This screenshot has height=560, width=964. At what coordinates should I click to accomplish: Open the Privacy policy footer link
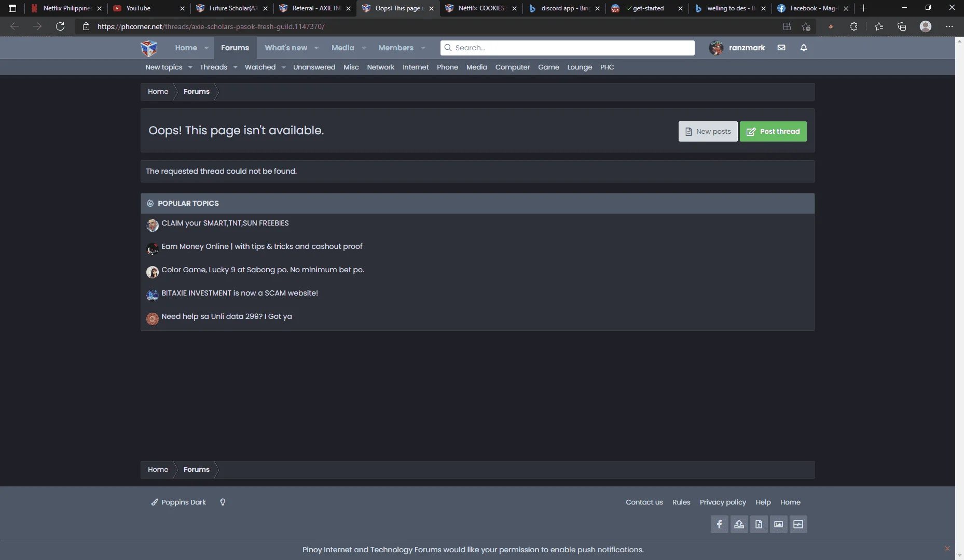(x=723, y=502)
